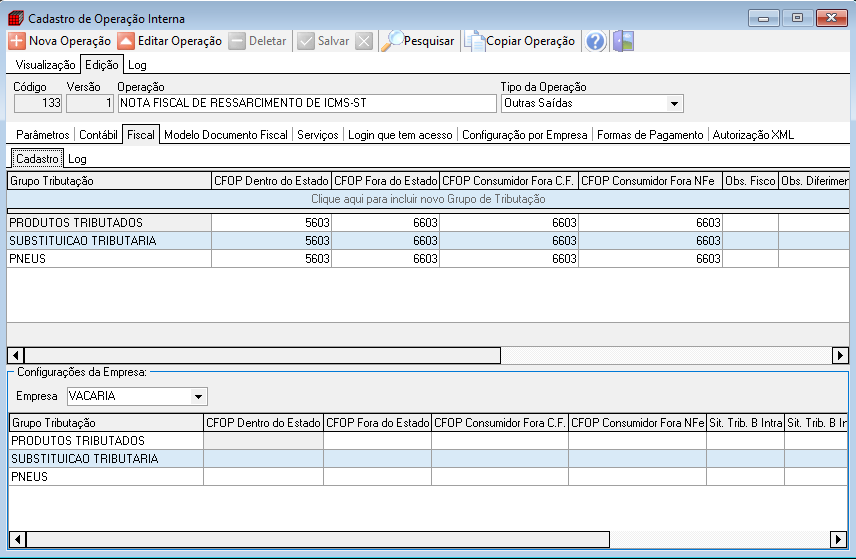Select the Edição tab

pyautogui.click(x=102, y=64)
